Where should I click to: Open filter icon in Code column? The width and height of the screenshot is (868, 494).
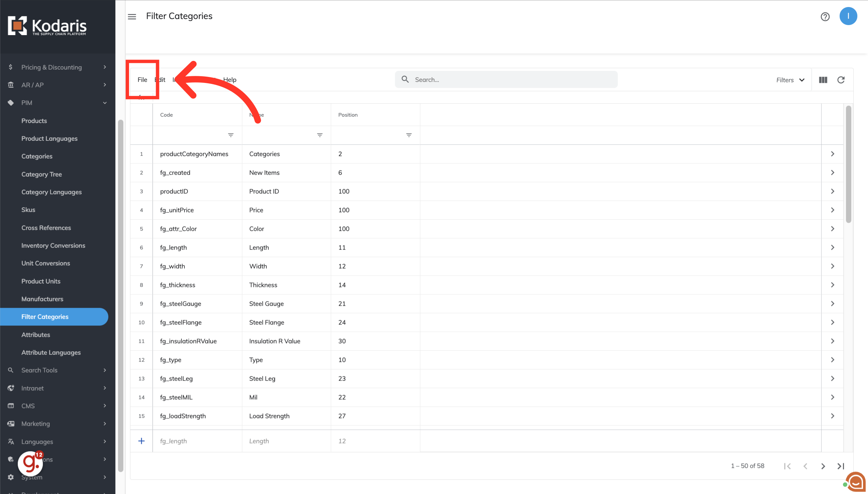coord(231,135)
